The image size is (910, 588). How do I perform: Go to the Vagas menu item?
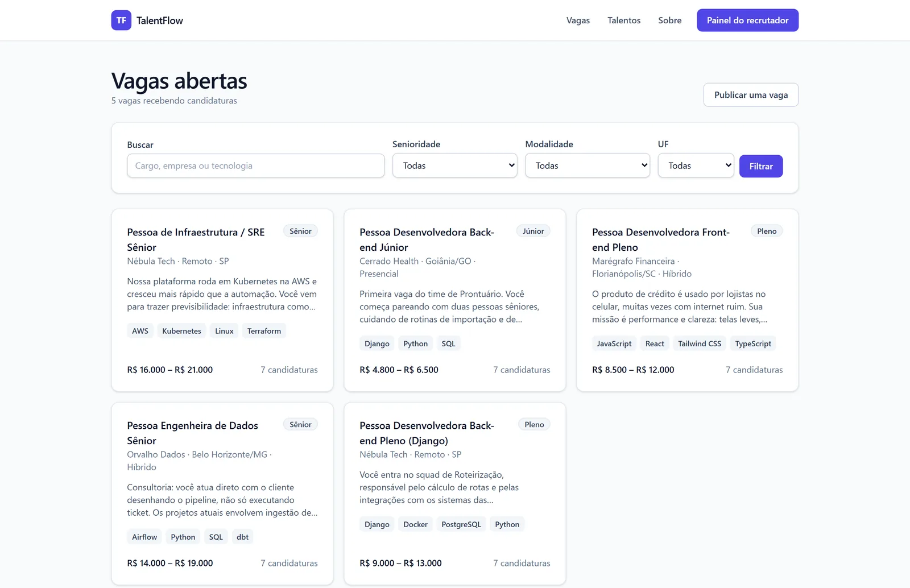pyautogui.click(x=578, y=20)
